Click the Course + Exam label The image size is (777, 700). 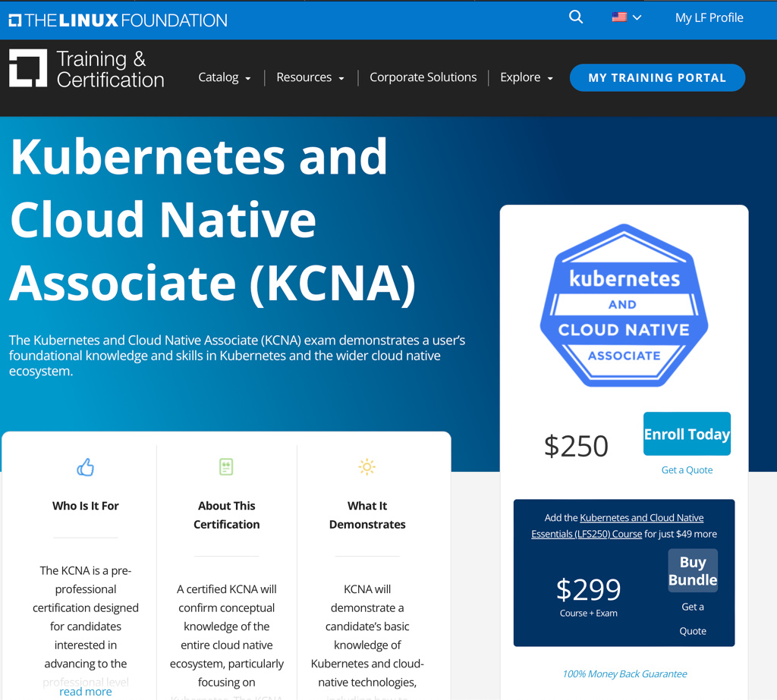pyautogui.click(x=588, y=614)
